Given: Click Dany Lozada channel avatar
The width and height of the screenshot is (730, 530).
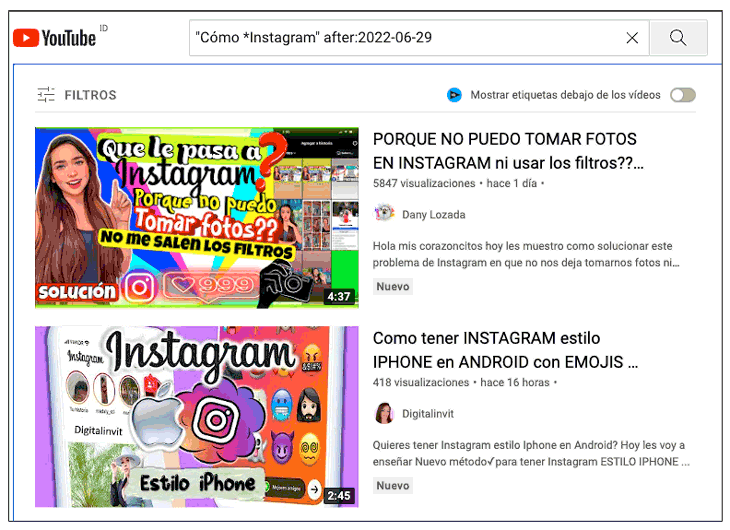Looking at the screenshot, I should 384,214.
